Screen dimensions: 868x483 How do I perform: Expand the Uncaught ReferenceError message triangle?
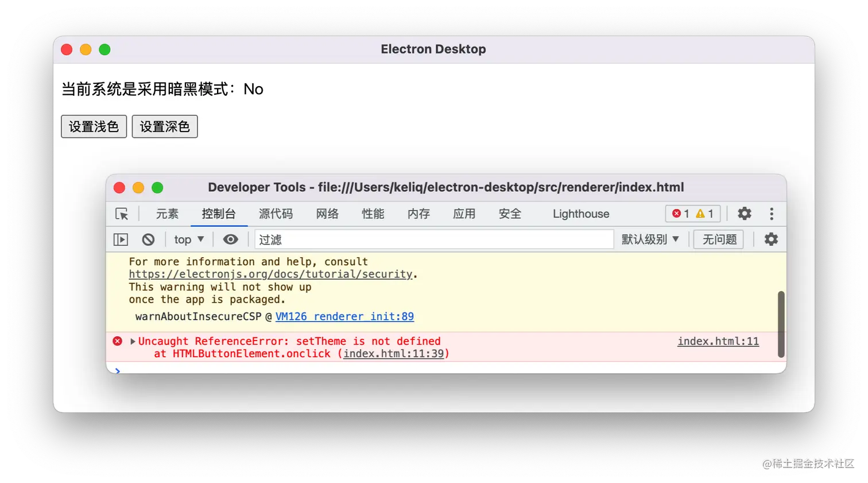click(x=133, y=341)
